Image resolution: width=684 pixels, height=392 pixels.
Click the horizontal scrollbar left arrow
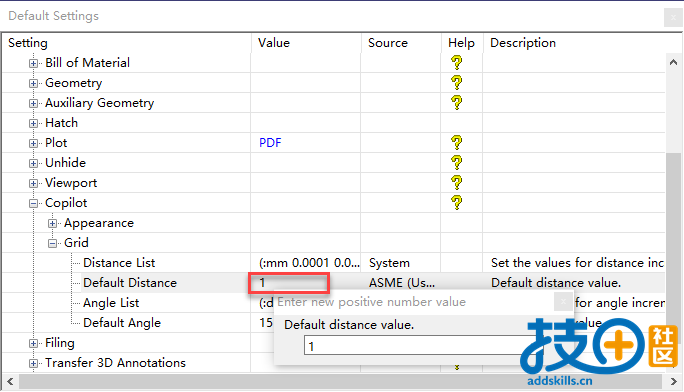[x=10, y=382]
